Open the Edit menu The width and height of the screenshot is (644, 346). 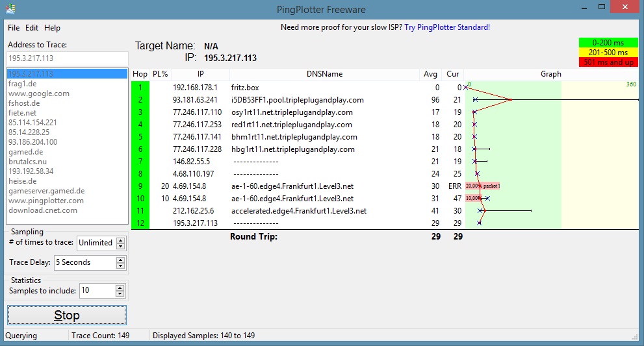[x=32, y=28]
